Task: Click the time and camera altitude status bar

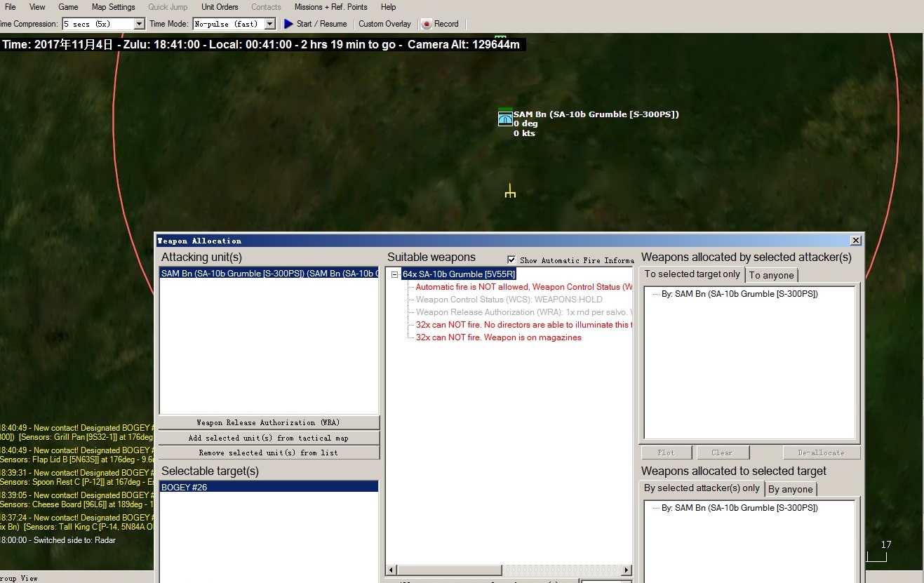Action: 262,44
